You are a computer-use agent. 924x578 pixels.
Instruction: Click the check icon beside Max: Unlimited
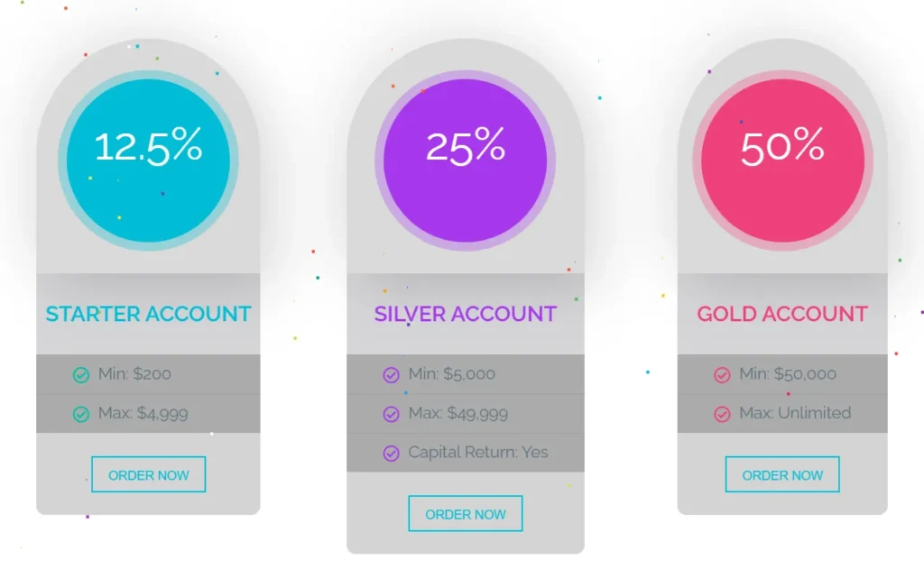pos(722,414)
